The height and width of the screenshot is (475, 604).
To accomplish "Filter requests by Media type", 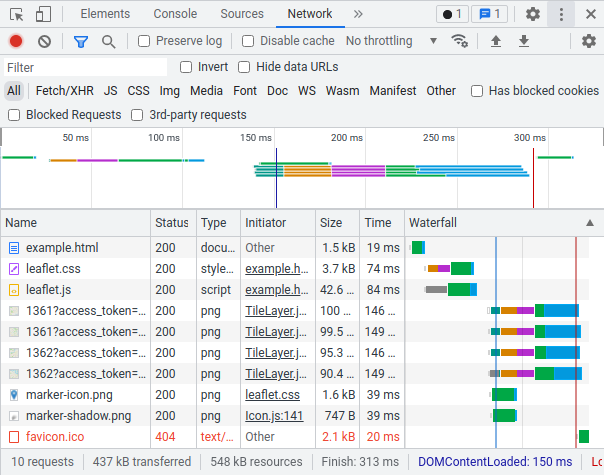I will (x=206, y=91).
